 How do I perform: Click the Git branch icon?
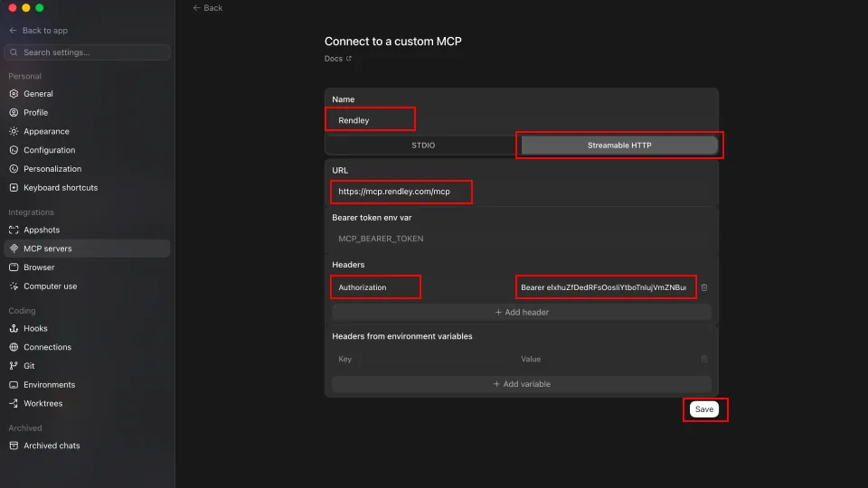coord(14,366)
